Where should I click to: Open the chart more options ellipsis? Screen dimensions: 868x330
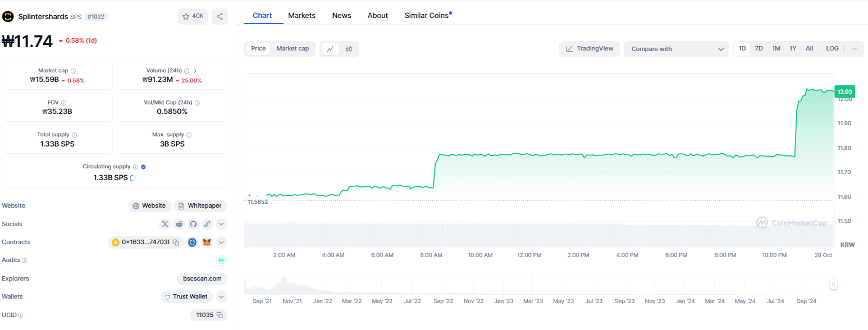pos(855,49)
